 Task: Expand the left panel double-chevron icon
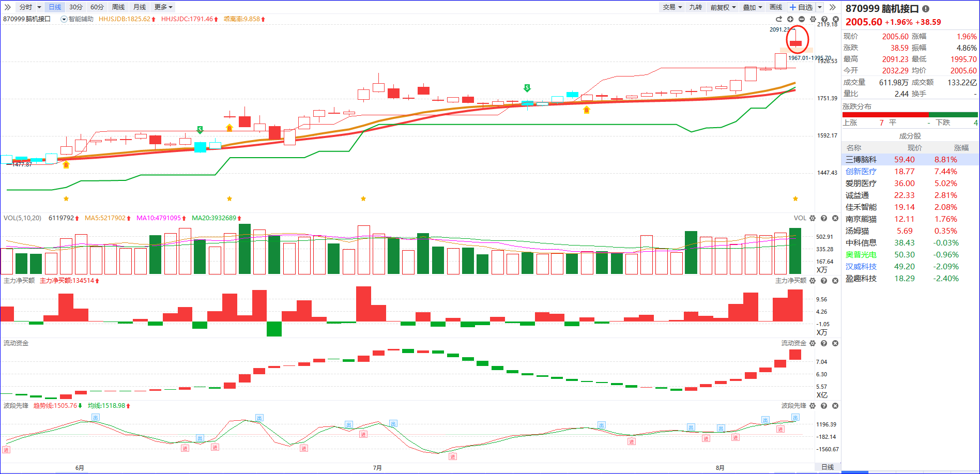click(7, 7)
